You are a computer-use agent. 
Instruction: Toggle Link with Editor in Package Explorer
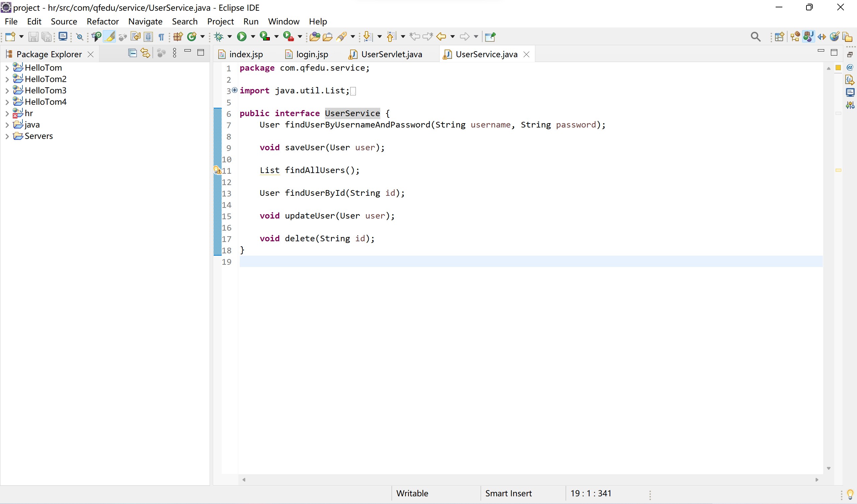[146, 53]
